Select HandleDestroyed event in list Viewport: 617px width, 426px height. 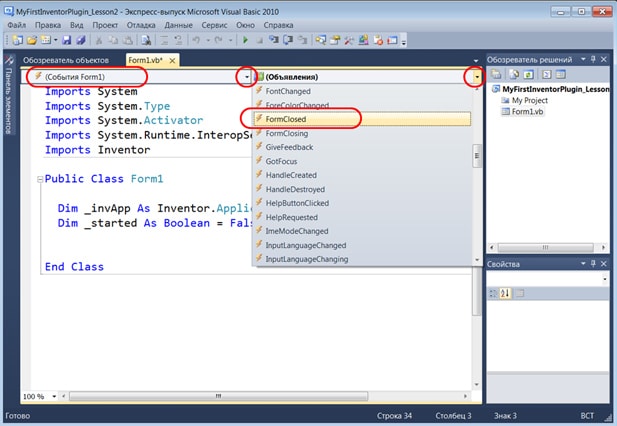coord(362,189)
